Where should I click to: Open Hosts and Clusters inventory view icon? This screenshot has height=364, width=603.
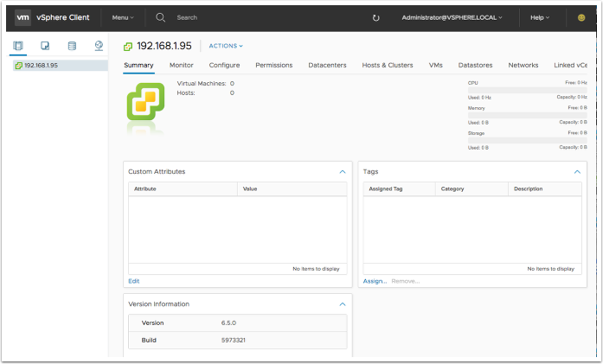18,45
